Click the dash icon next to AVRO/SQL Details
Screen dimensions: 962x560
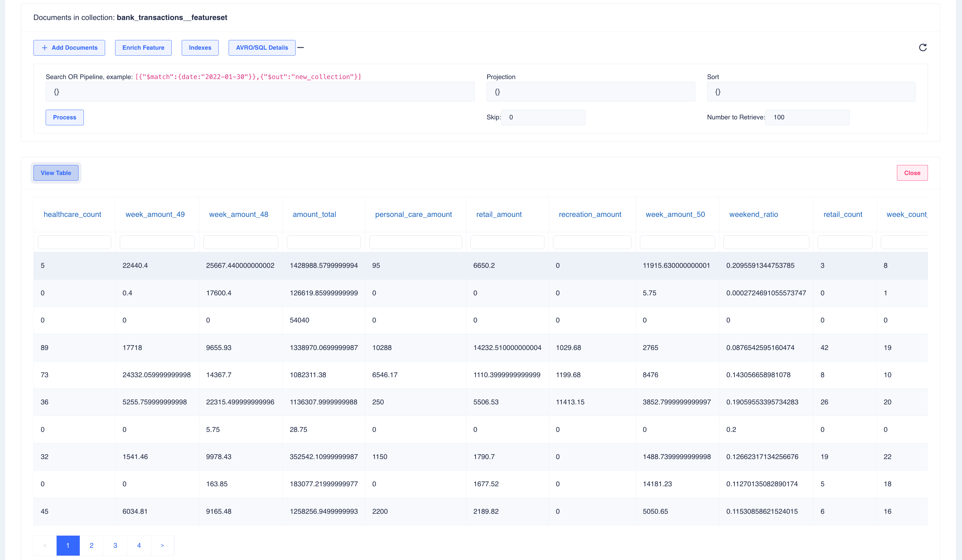301,48
